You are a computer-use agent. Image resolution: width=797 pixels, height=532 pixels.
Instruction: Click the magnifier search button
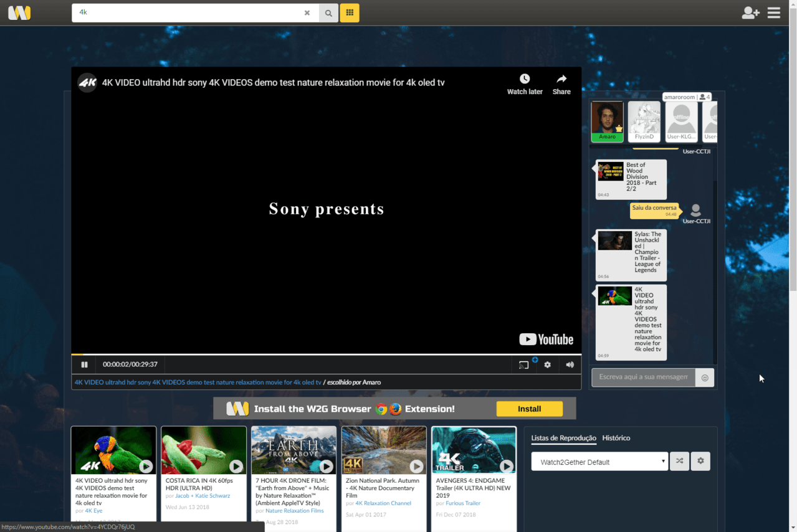328,13
